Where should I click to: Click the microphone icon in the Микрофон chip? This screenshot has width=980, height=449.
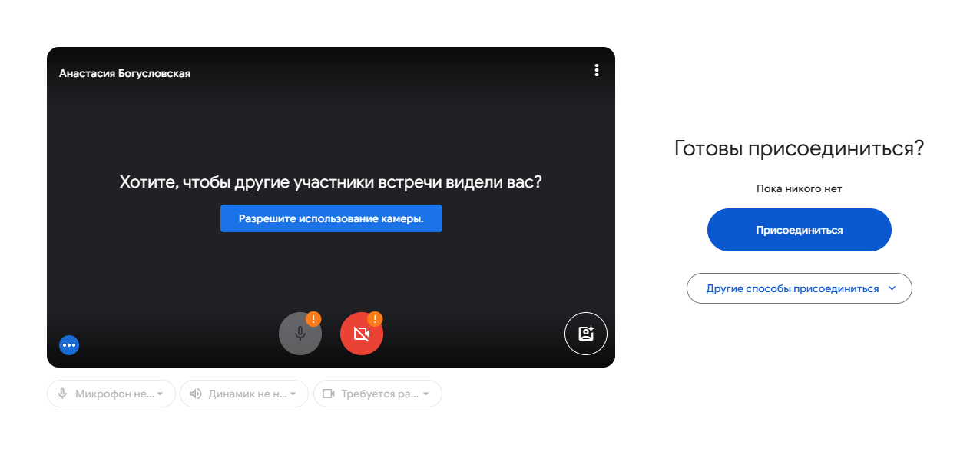coord(63,394)
